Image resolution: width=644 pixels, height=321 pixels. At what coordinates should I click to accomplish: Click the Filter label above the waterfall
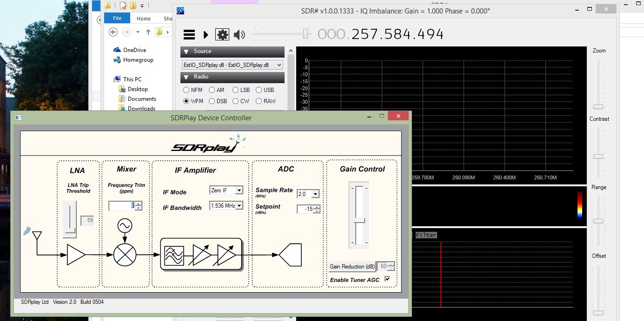point(426,235)
